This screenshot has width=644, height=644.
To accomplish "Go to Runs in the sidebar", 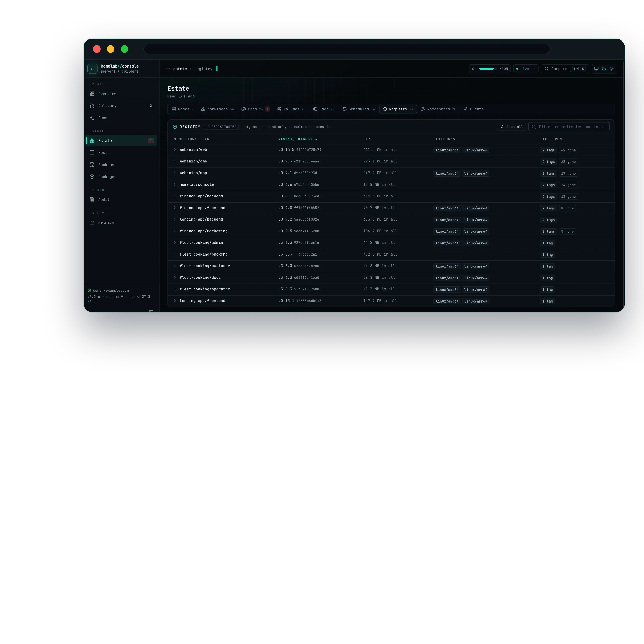I will (121, 118).
